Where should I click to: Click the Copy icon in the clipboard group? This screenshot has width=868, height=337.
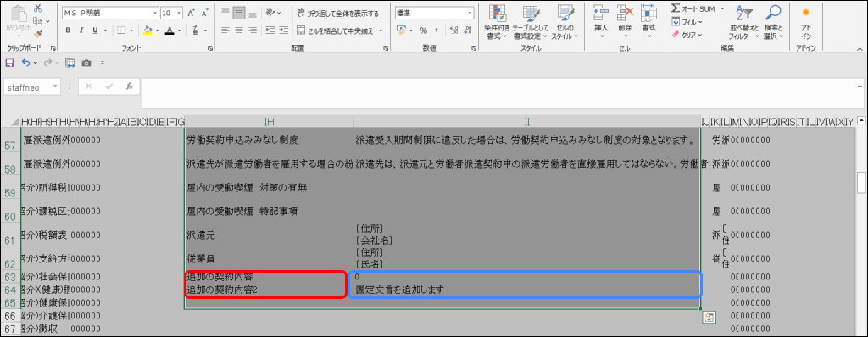(x=37, y=21)
